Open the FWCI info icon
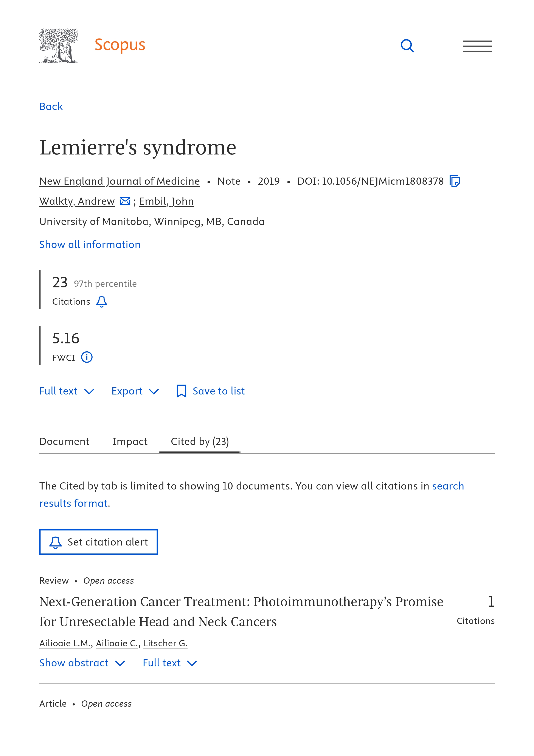This screenshot has height=756, width=534. pos(87,357)
